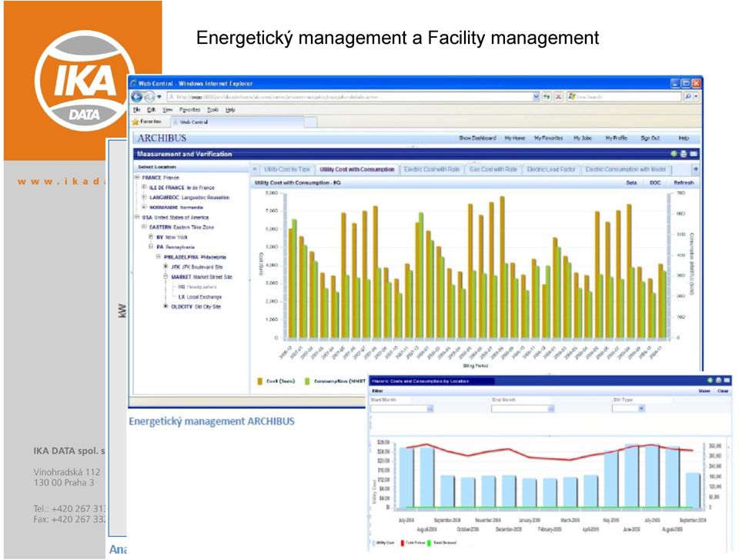Click right tab-scroll arrow after the chart tabs
The height and width of the screenshot is (560, 739).
[695, 169]
